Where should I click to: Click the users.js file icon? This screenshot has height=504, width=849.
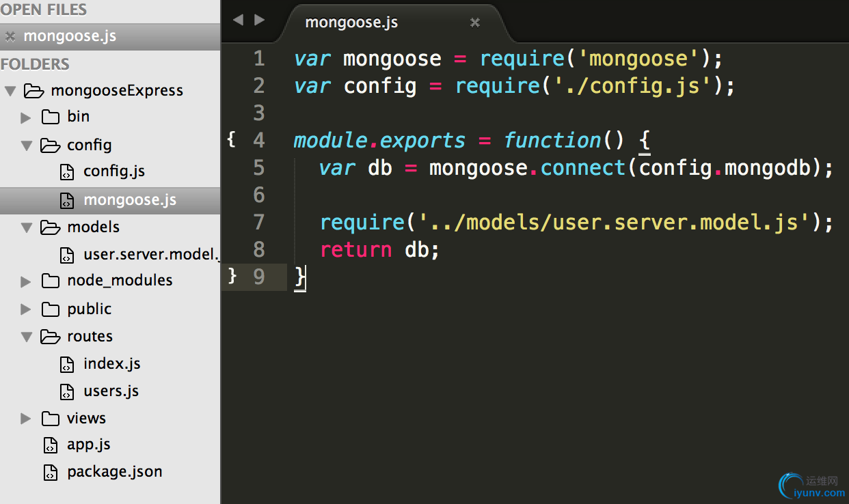[x=66, y=392]
